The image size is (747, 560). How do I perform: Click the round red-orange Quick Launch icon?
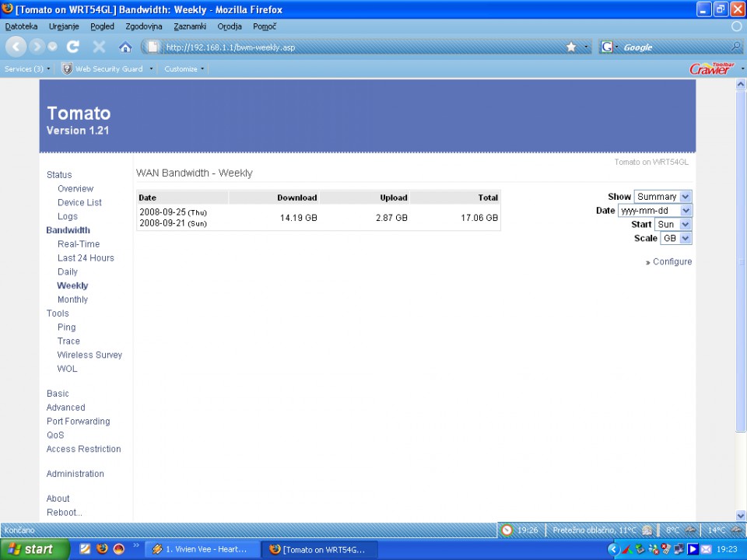(x=119, y=549)
